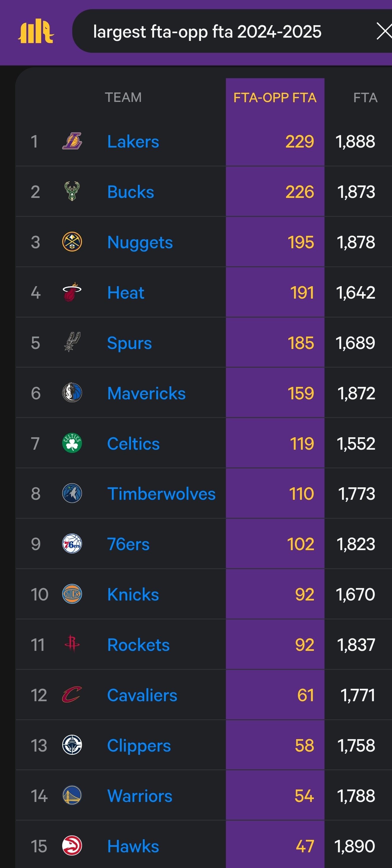
Task: Click the Spurs team logo
Action: tap(72, 342)
